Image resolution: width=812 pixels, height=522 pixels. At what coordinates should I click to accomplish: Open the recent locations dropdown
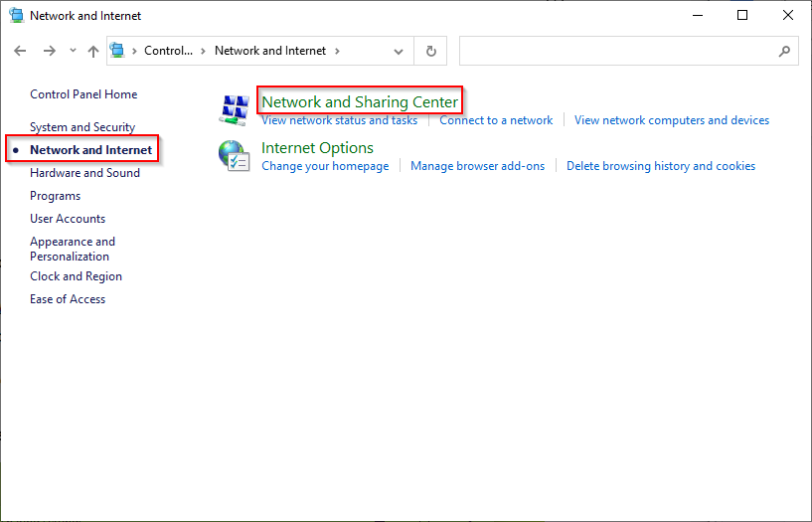(x=72, y=51)
